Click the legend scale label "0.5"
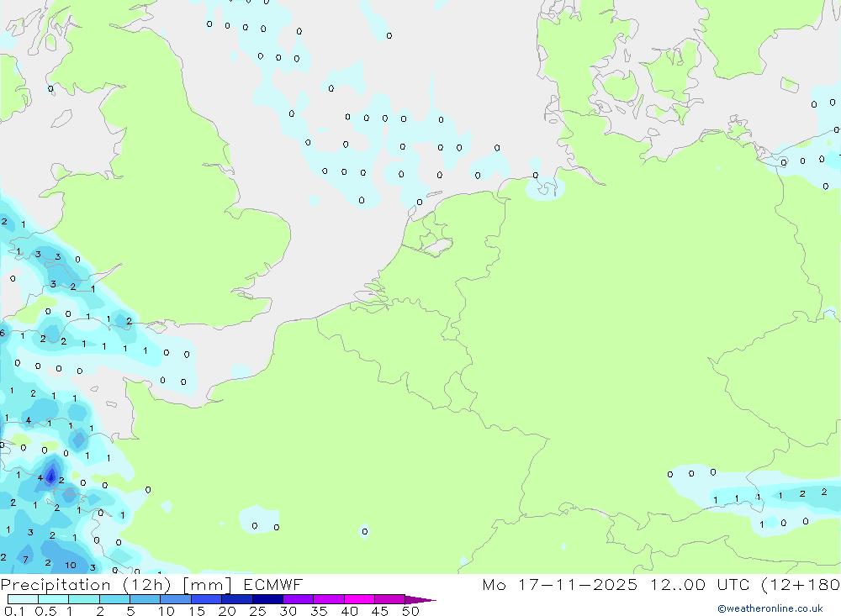 click(x=45, y=611)
